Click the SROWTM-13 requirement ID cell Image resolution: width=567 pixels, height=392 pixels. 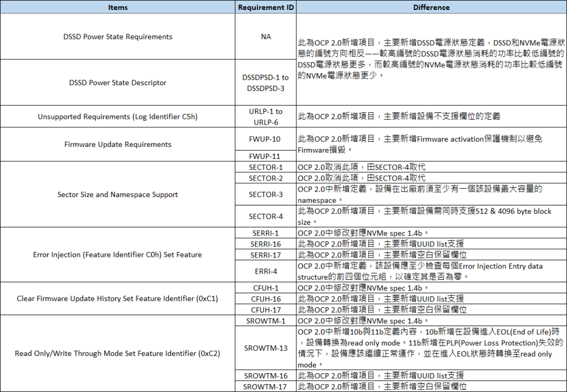(266, 348)
